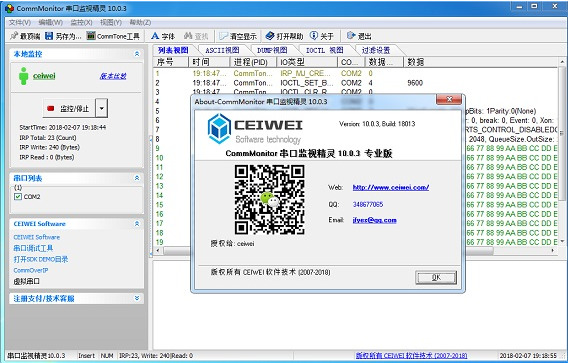The width and height of the screenshot is (568, 363).
Task: Click the NUM indicator in status bar
Action: coord(107,356)
